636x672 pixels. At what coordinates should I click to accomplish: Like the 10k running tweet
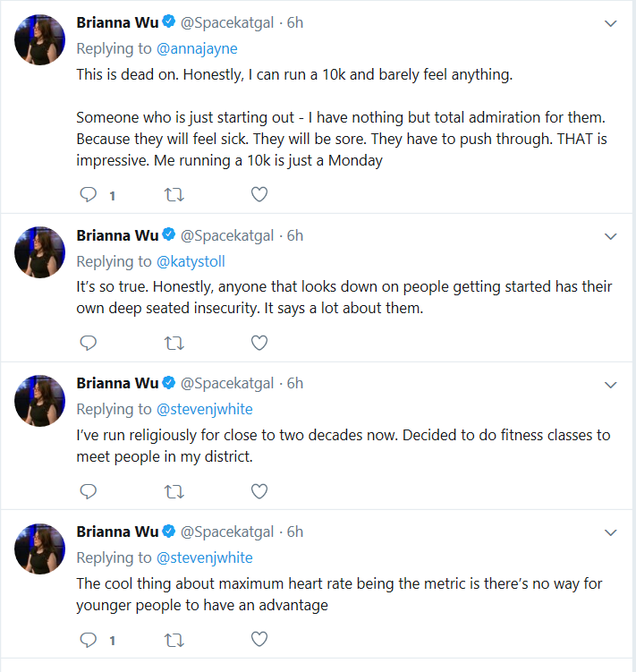[259, 194]
